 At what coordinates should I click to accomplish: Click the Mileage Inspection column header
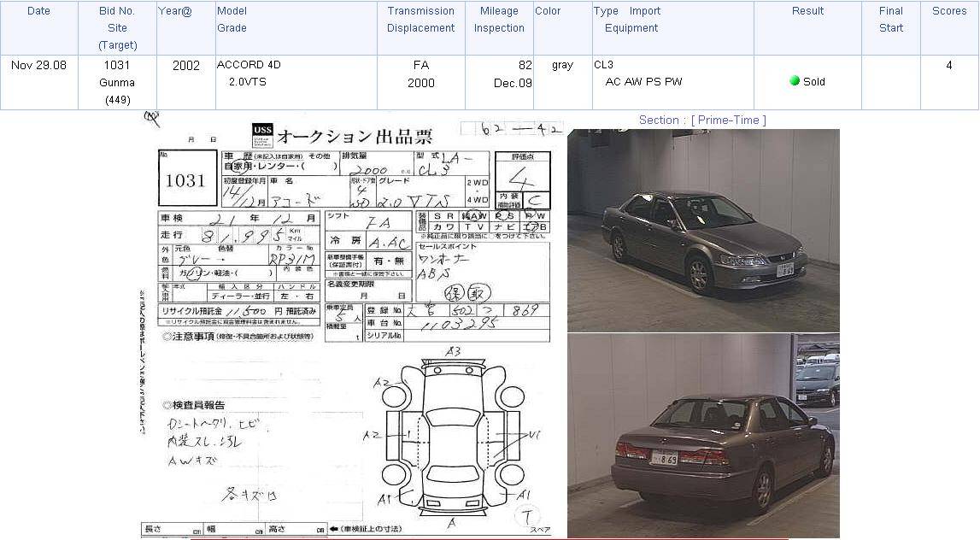[499, 20]
